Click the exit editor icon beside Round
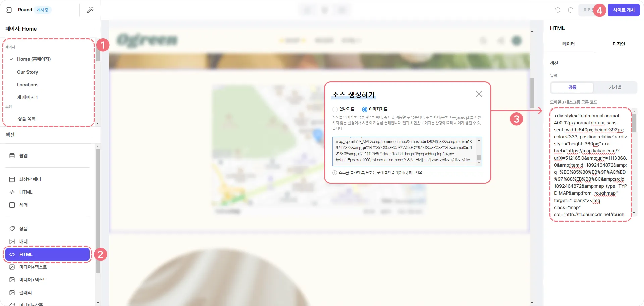The image size is (644, 306). (x=9, y=10)
